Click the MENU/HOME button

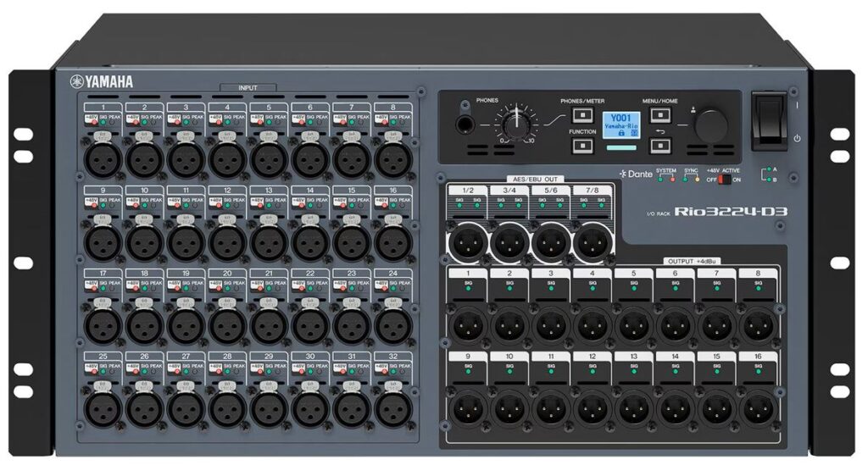pos(659,115)
